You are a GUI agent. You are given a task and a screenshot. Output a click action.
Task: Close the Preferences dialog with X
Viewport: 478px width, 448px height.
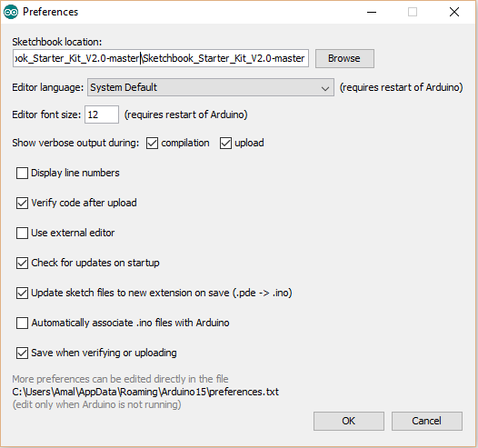pos(454,12)
